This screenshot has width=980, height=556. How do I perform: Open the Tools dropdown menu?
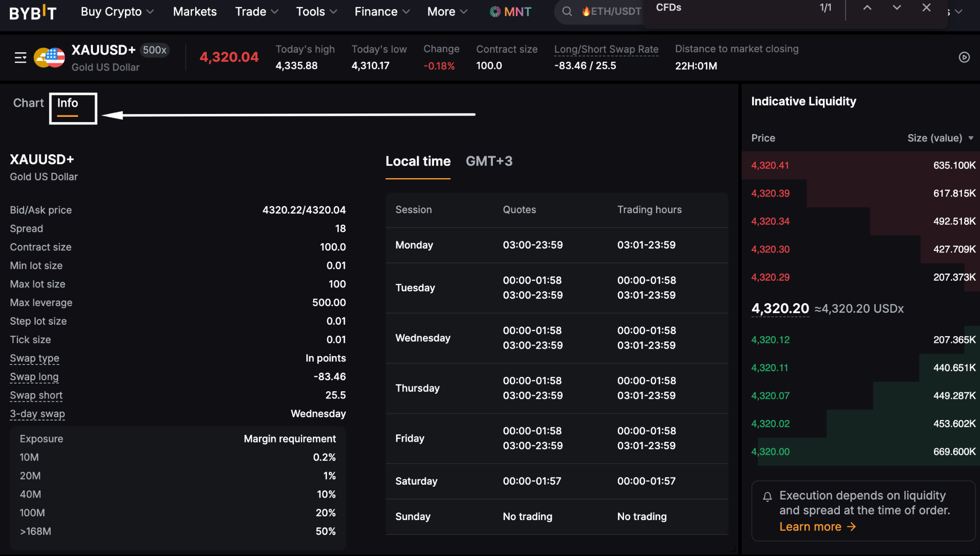pos(316,11)
